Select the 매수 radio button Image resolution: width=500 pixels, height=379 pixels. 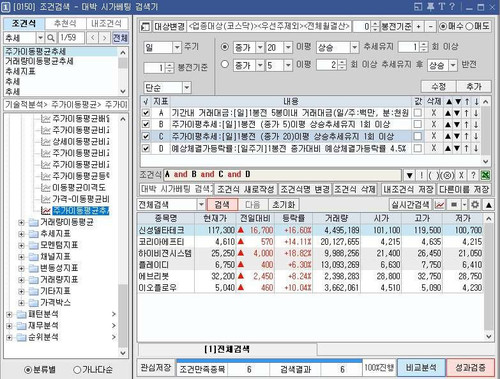click(x=443, y=26)
